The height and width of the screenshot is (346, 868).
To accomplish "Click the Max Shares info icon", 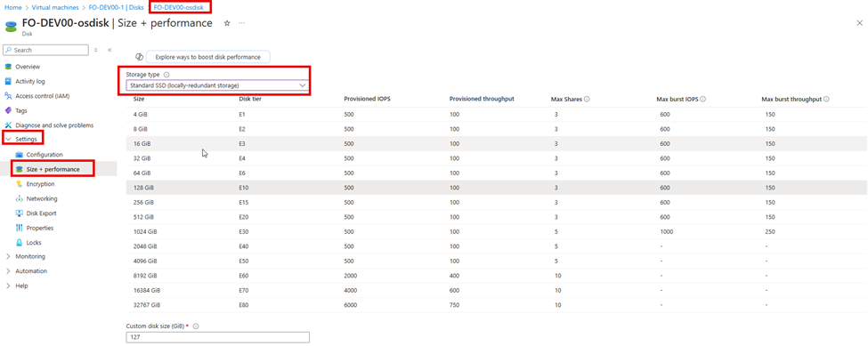I will click(x=586, y=100).
